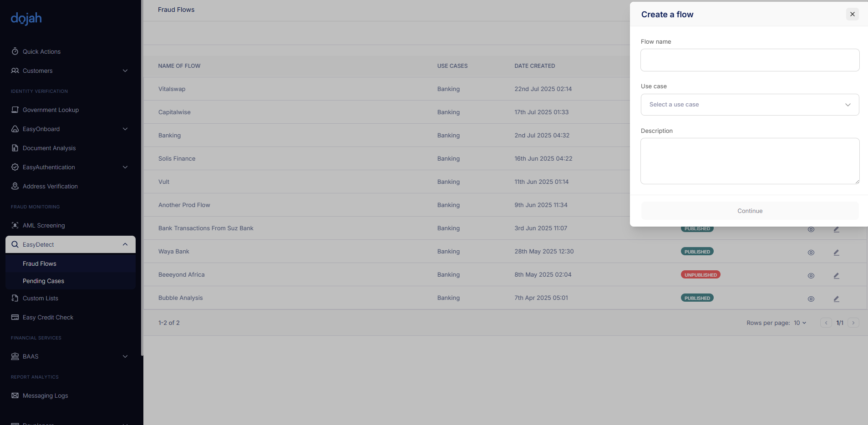Open Document Analysis page

tap(49, 148)
